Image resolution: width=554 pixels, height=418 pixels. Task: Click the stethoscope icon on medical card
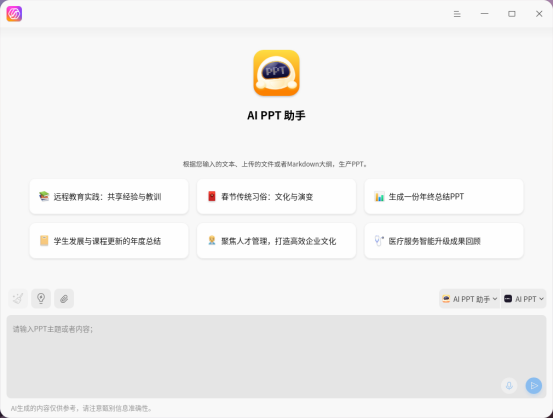(379, 241)
